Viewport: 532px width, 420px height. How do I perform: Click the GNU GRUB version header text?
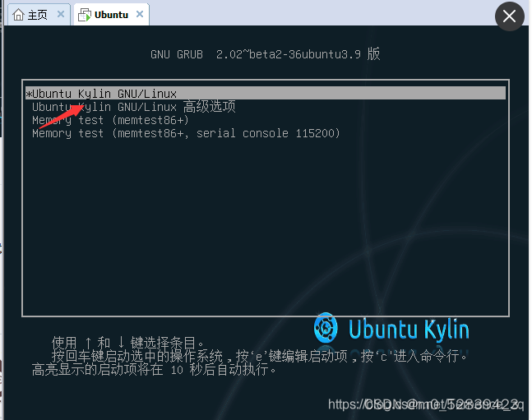266,54
